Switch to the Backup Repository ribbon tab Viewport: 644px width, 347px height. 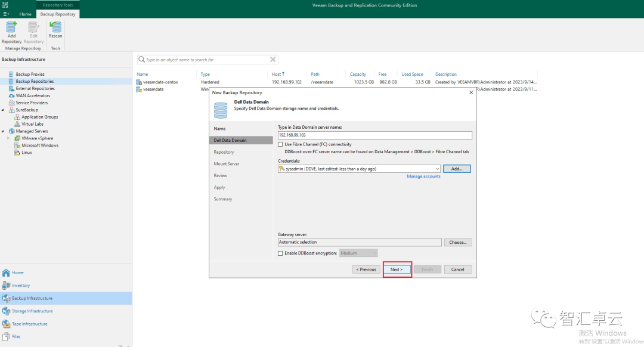pyautogui.click(x=58, y=14)
